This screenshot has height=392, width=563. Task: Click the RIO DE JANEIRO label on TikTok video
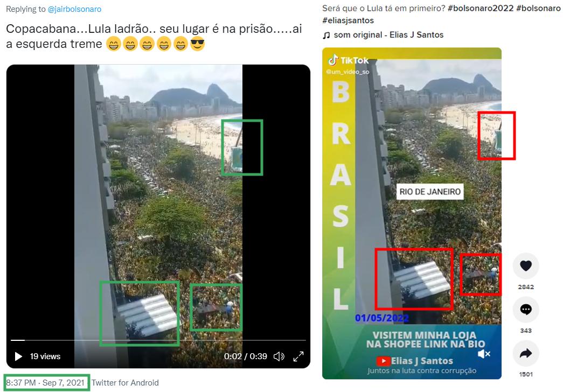[430, 192]
